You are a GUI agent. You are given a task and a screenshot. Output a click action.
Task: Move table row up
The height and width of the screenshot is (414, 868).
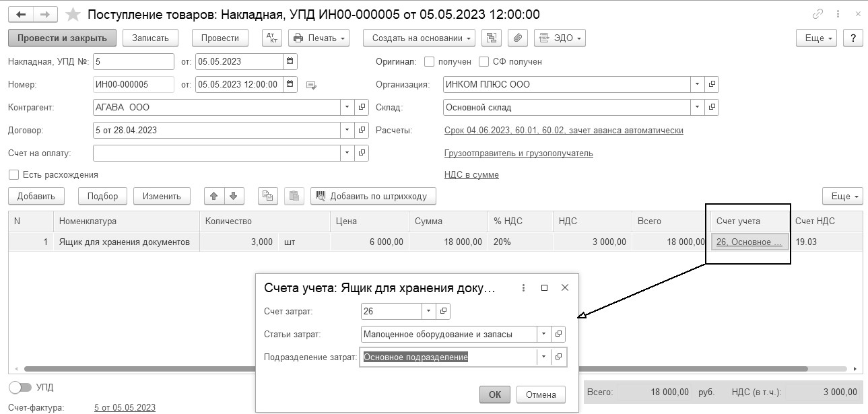[x=214, y=196]
